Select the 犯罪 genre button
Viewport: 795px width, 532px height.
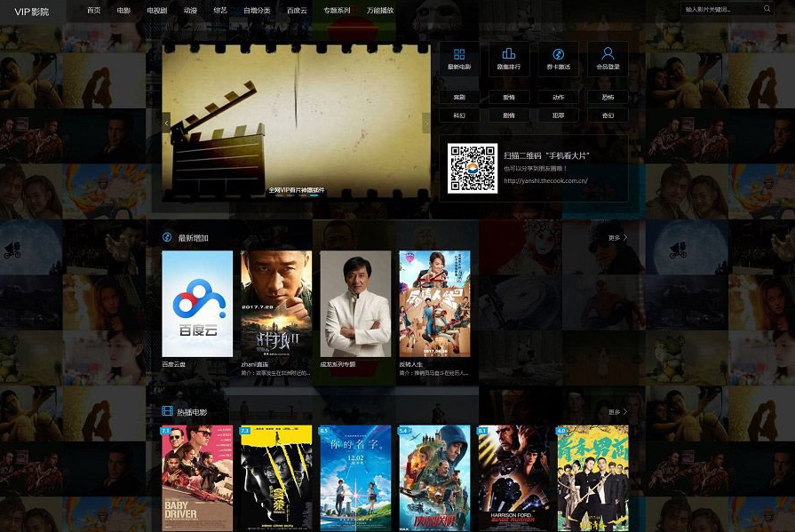click(x=559, y=115)
